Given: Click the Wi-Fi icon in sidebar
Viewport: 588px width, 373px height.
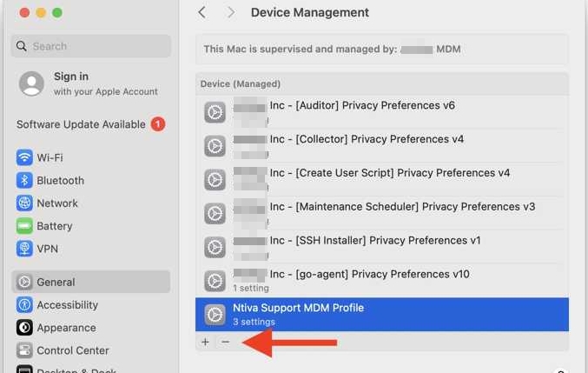Looking at the screenshot, I should 24,157.
